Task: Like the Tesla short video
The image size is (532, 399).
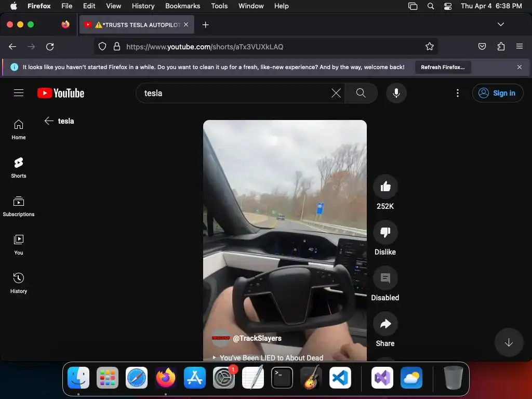Action: click(385, 187)
